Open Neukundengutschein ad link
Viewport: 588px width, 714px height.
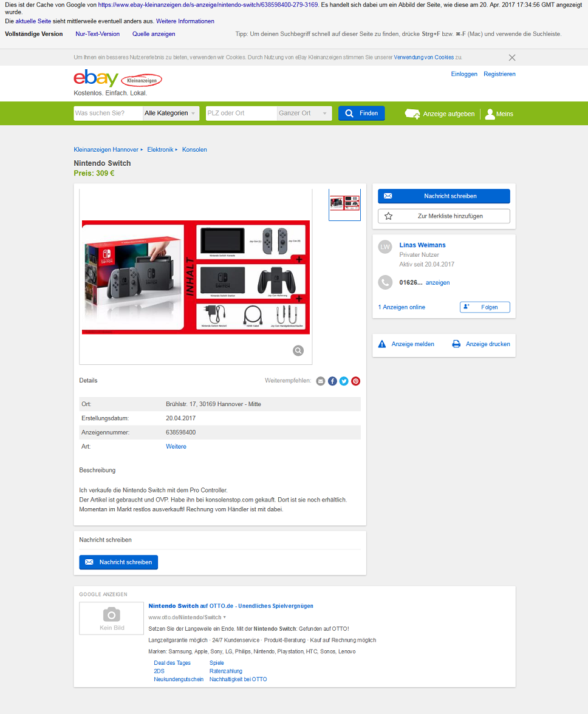(x=179, y=679)
